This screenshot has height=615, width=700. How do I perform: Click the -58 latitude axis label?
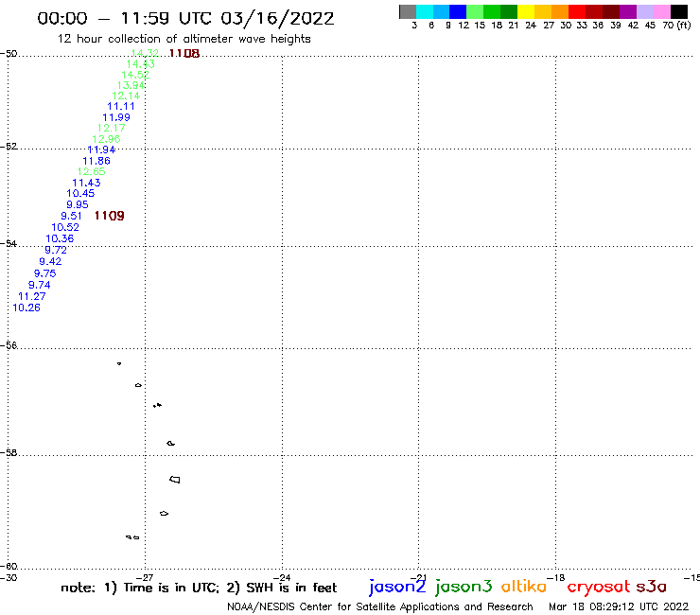click(9, 453)
